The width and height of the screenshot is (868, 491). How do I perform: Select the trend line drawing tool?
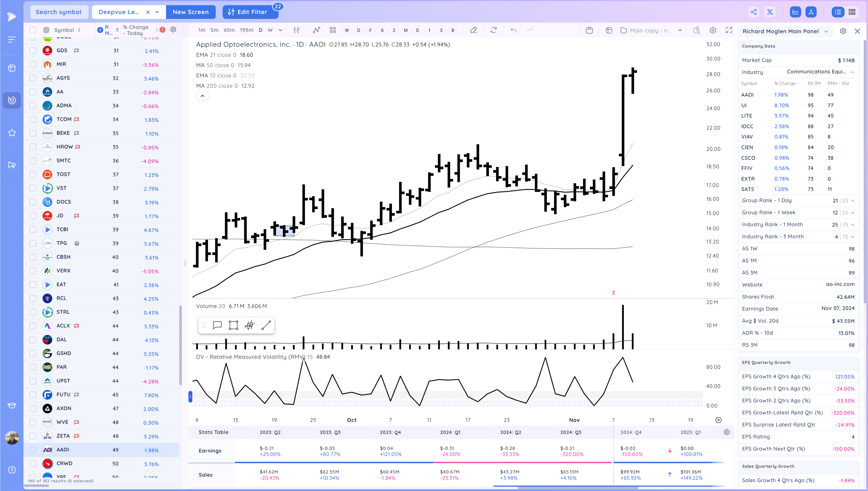pyautogui.click(x=266, y=326)
